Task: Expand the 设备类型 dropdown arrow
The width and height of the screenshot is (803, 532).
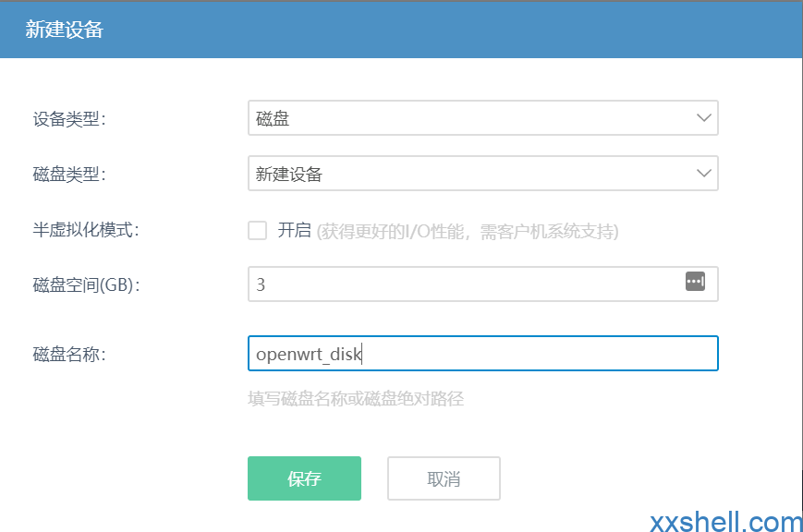Action: (x=703, y=118)
